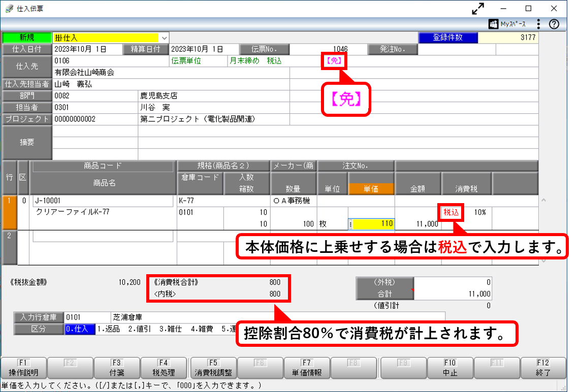Select 区分 option 4.雑費

202,329
